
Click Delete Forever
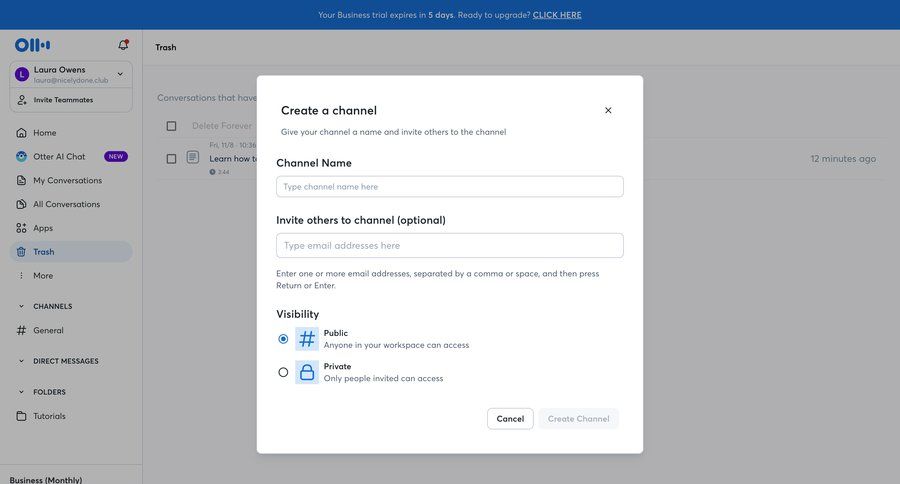[x=222, y=126]
